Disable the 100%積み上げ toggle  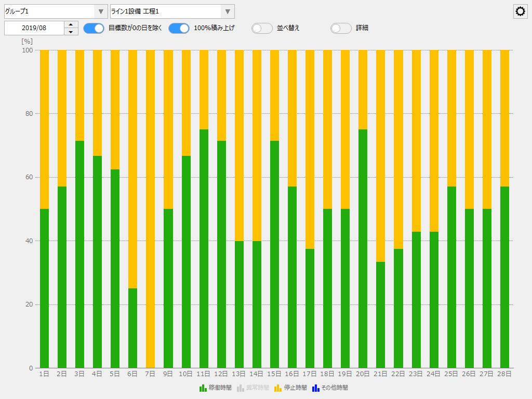(x=179, y=28)
